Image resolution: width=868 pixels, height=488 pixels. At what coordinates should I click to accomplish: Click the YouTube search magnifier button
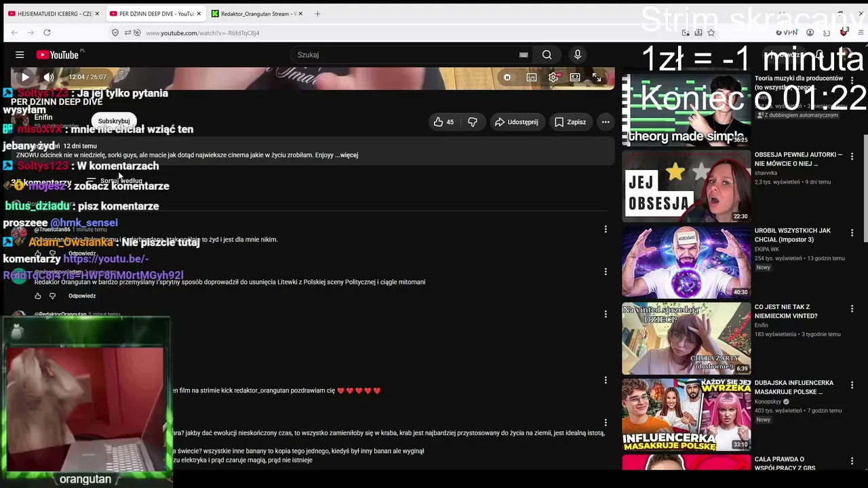tap(547, 55)
